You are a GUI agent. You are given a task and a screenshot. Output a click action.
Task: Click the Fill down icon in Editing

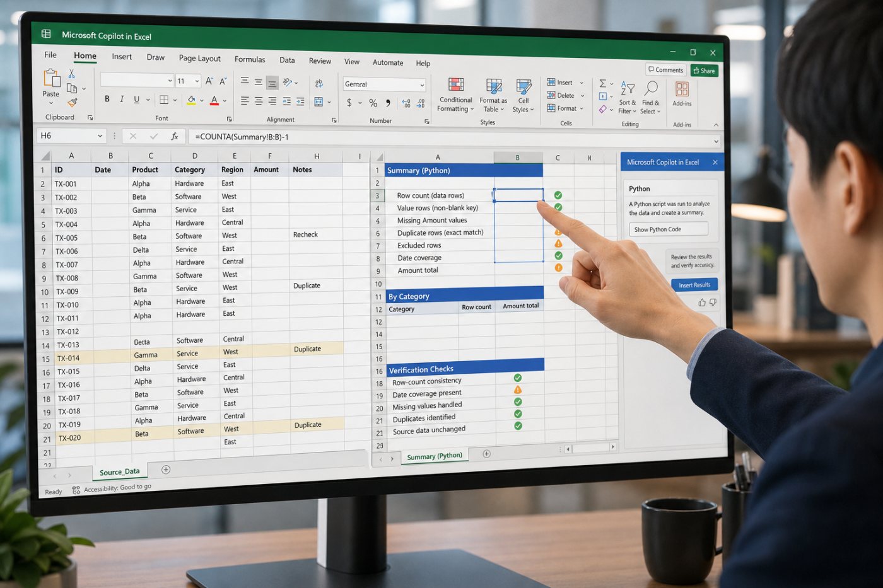(x=603, y=96)
